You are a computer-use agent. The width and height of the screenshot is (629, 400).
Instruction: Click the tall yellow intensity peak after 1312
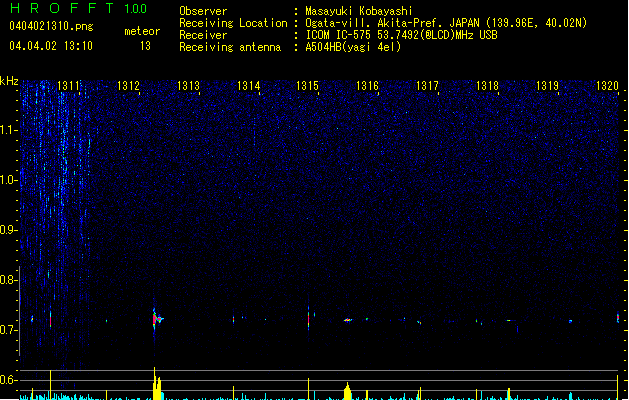(x=157, y=384)
